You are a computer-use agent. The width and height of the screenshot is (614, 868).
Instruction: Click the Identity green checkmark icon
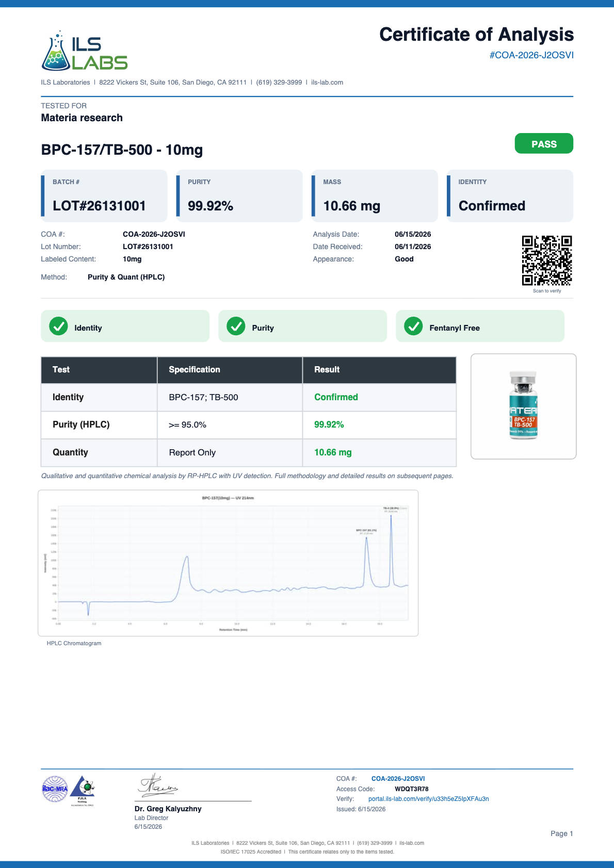(x=58, y=326)
